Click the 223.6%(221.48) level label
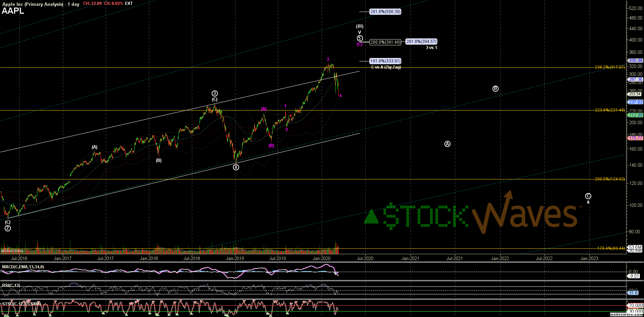The width and height of the screenshot is (644, 317). pos(610,110)
